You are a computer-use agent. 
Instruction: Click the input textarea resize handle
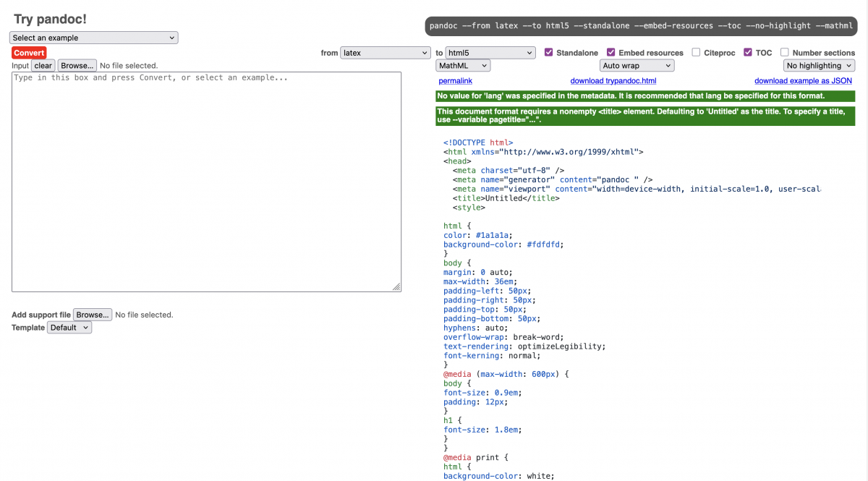[x=396, y=287]
